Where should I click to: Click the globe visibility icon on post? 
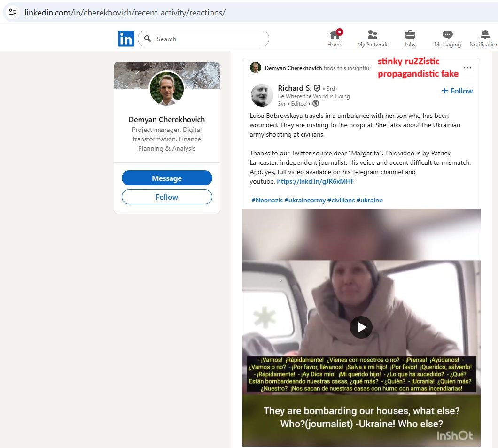pos(316,104)
